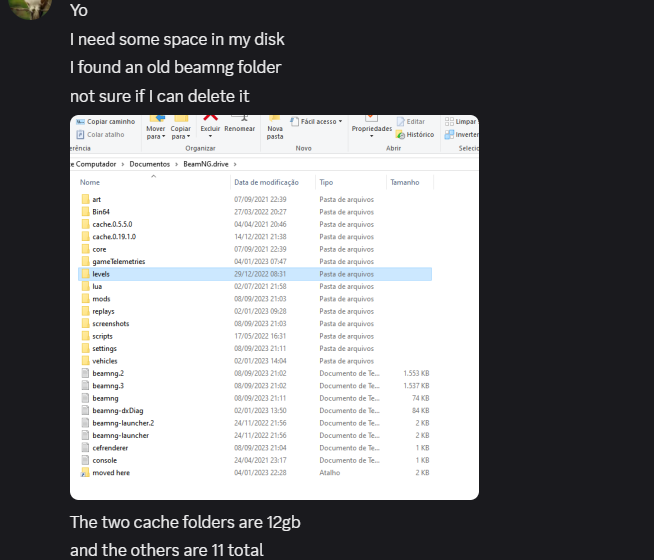Screen dimensions: 654x560
Task: Open the Fácil acesso dropdown
Action: pyautogui.click(x=317, y=121)
